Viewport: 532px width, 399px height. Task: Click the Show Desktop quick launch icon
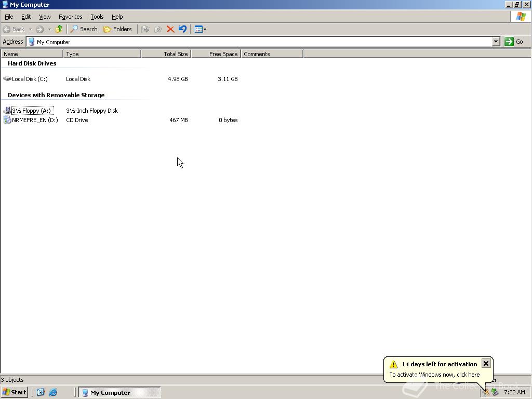41,392
